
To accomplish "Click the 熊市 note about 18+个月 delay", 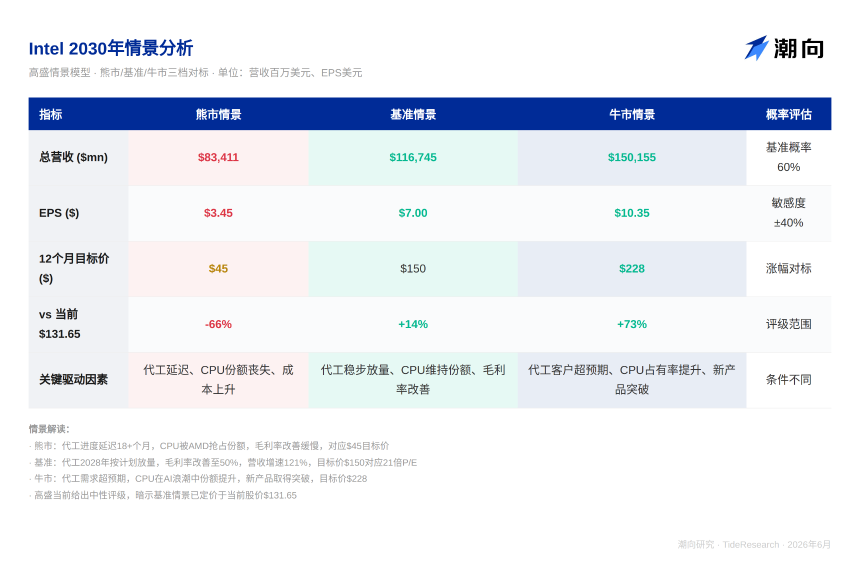I will (209, 446).
